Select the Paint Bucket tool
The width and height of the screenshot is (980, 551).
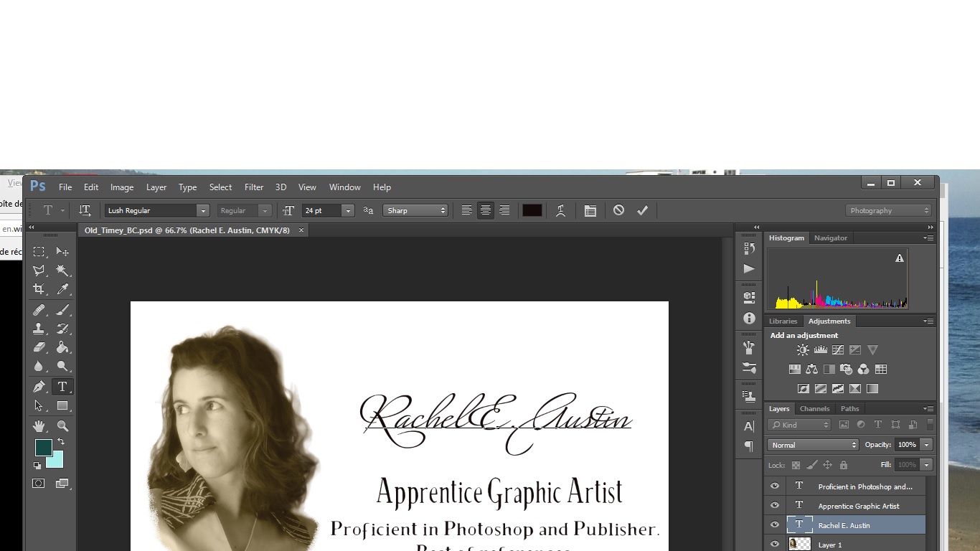[x=62, y=347]
